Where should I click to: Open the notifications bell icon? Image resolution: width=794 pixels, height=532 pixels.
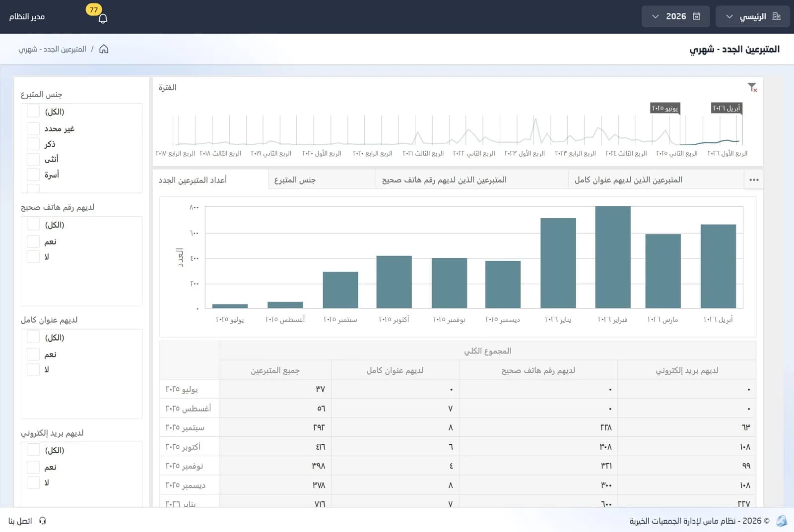(x=103, y=18)
